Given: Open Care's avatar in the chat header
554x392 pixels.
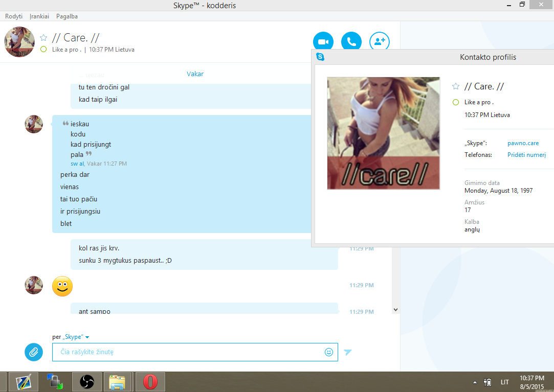Looking at the screenshot, I should point(19,42).
